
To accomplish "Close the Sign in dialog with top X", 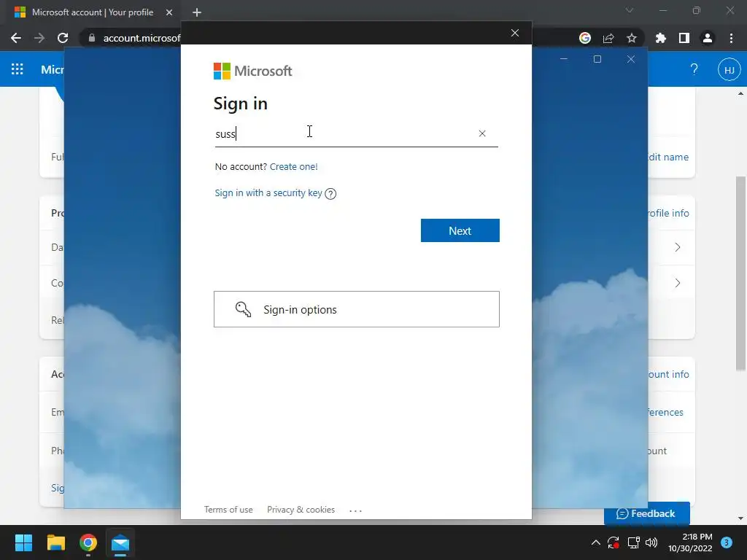I will pos(514,33).
